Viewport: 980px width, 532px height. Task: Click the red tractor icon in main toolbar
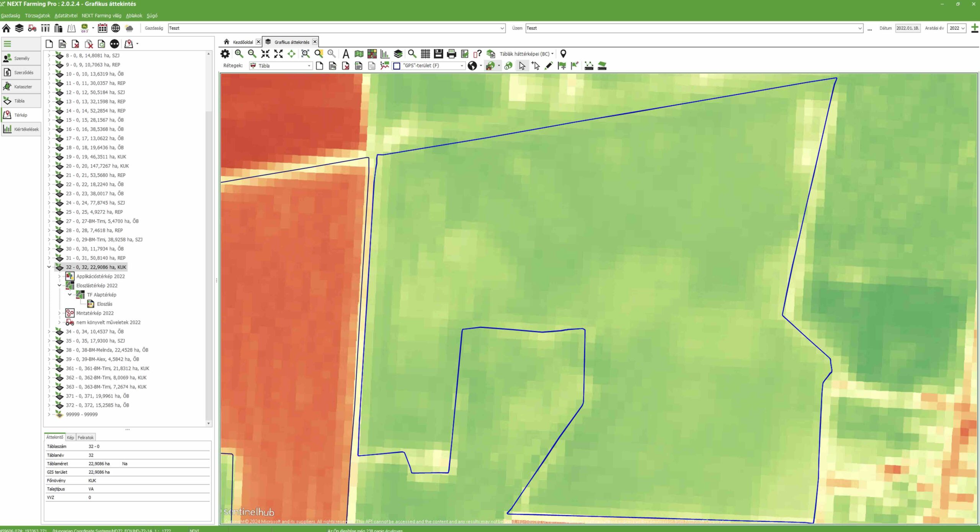pos(32,28)
